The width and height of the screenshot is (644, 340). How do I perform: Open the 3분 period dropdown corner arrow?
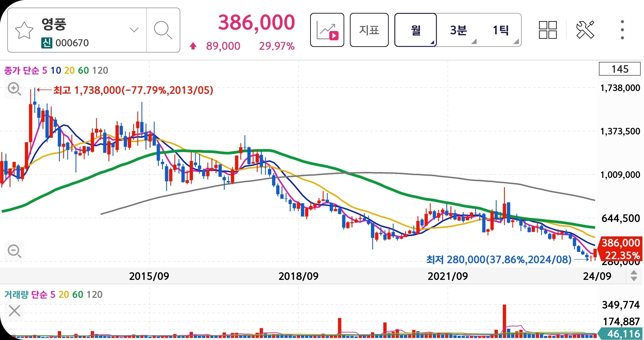474,42
